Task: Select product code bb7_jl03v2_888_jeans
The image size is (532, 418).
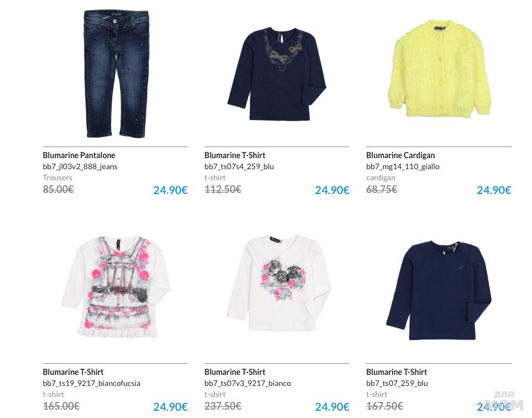Action: (x=80, y=166)
